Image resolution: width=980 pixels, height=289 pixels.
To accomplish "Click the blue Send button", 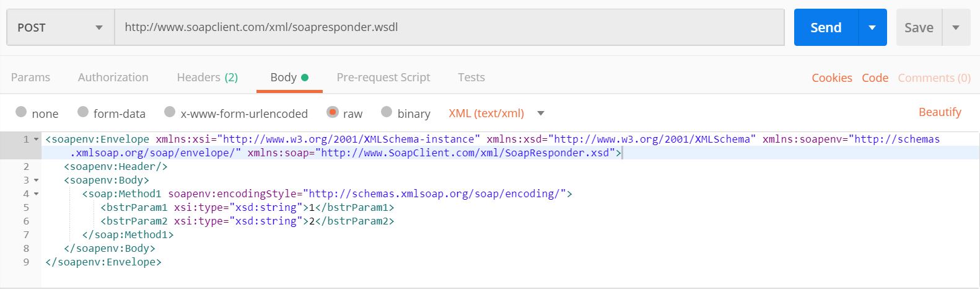I will (x=826, y=28).
